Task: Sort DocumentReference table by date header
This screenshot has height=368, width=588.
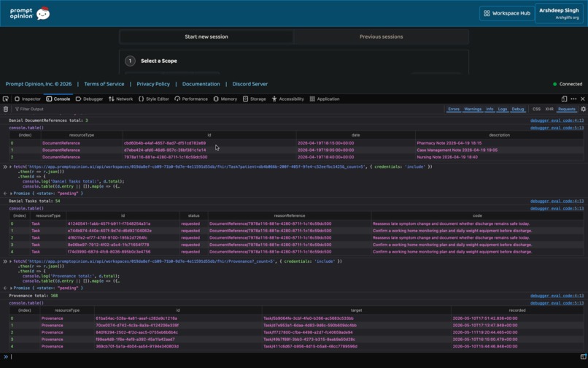Action: (x=355, y=135)
